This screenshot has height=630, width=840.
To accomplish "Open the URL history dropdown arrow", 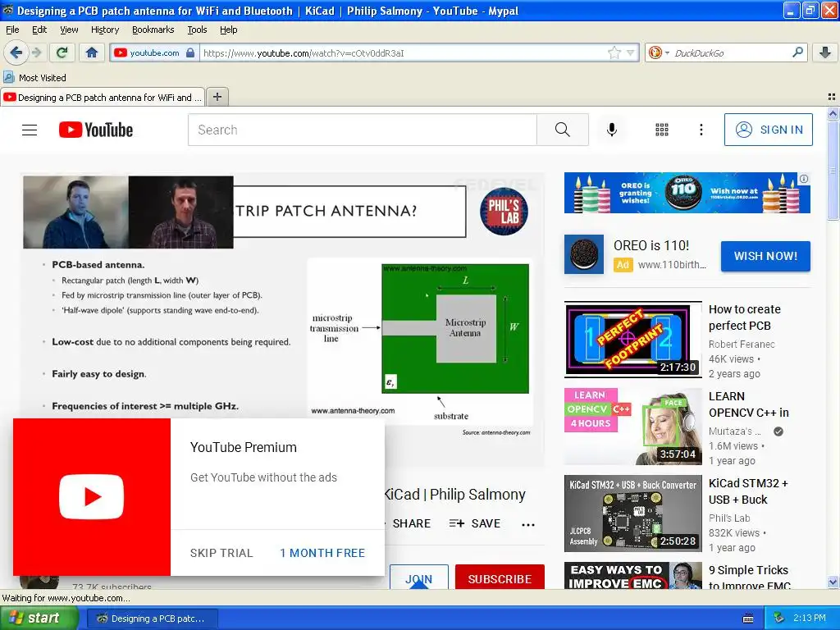I will 631,52.
